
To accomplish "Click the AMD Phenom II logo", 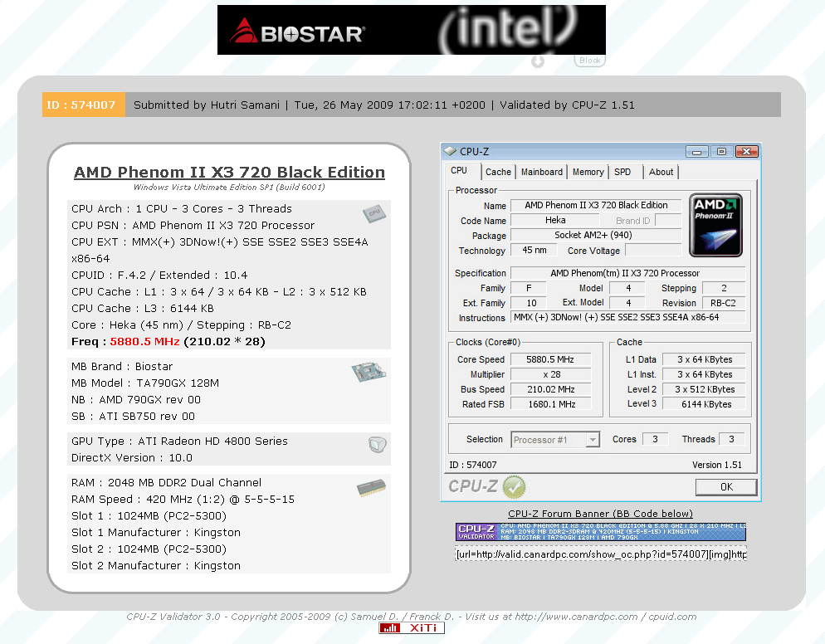I will pyautogui.click(x=715, y=225).
